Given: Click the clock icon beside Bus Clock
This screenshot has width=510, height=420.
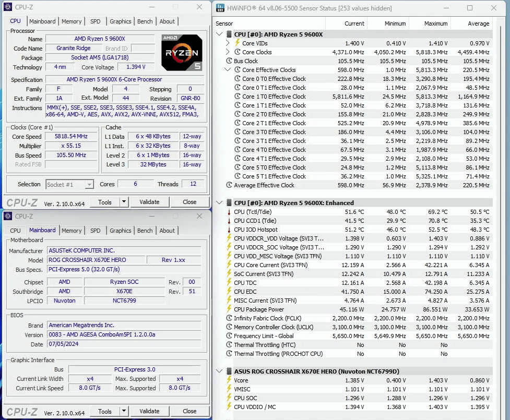Looking at the screenshot, I should pyautogui.click(x=229, y=61).
